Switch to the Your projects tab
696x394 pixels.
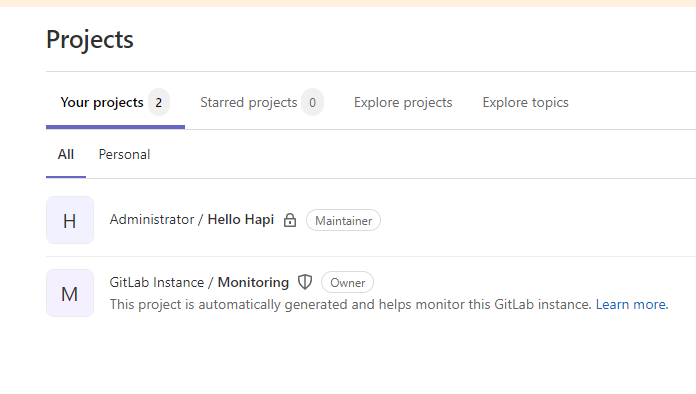115,102
